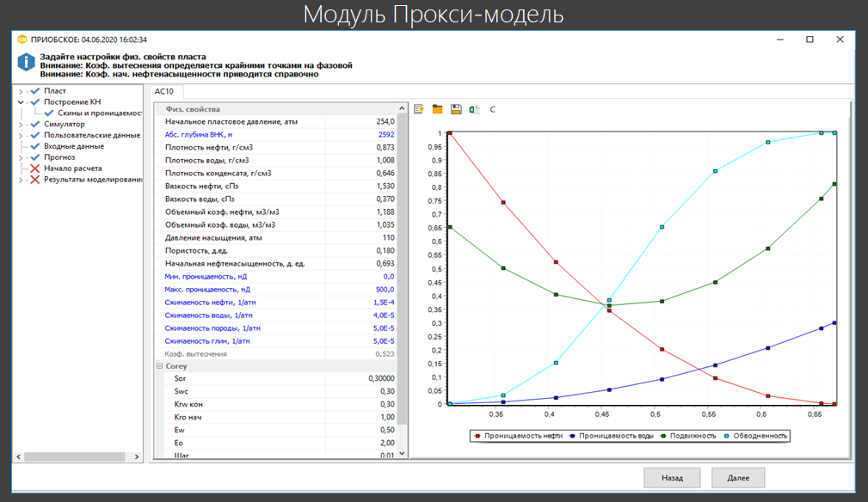Image resolution: width=868 pixels, height=502 pixels.
Task: Click the checkmark next to Симулятор
Action: pyautogui.click(x=35, y=124)
